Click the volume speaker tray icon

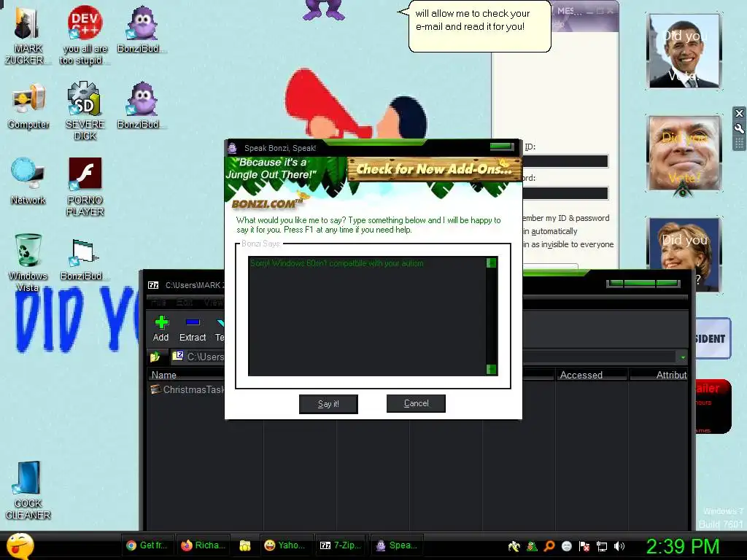pos(619,546)
